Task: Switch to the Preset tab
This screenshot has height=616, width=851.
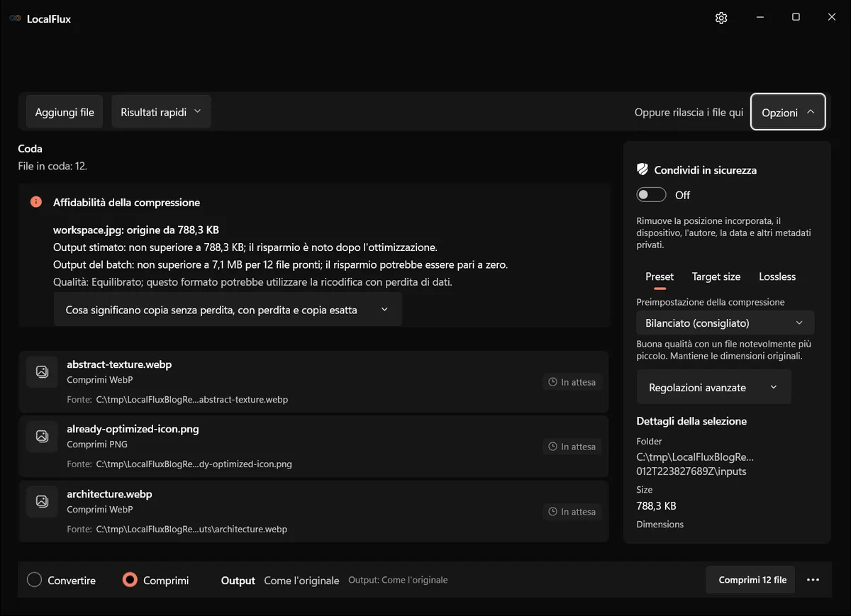Action: (x=660, y=276)
